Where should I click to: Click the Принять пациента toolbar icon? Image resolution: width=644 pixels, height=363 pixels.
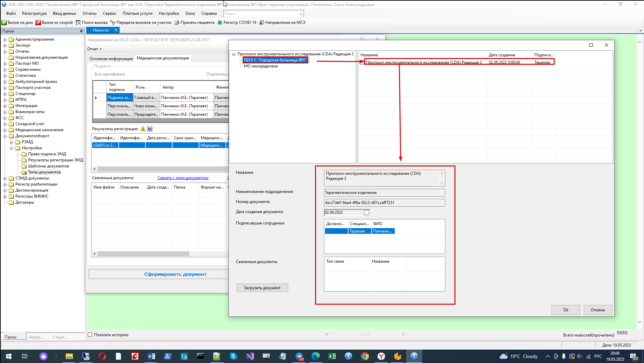(x=177, y=22)
